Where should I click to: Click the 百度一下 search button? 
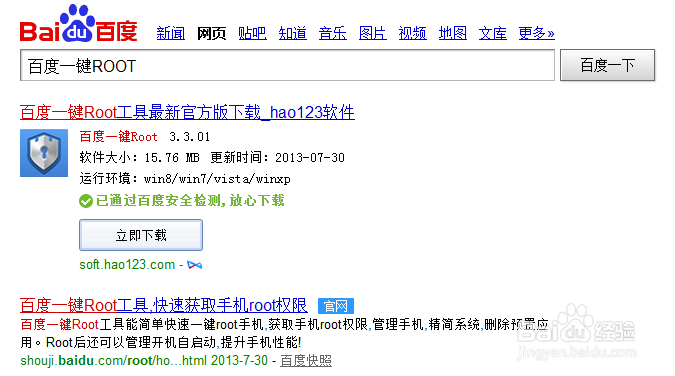[x=607, y=65]
